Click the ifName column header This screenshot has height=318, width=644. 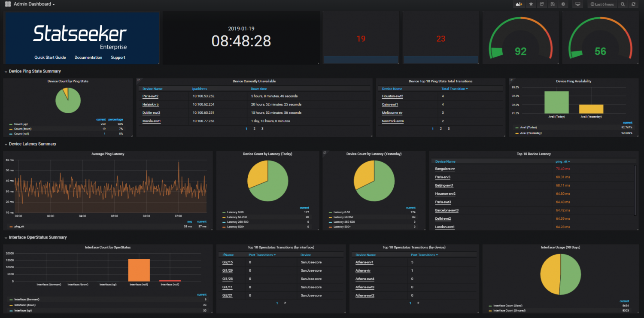tap(228, 255)
